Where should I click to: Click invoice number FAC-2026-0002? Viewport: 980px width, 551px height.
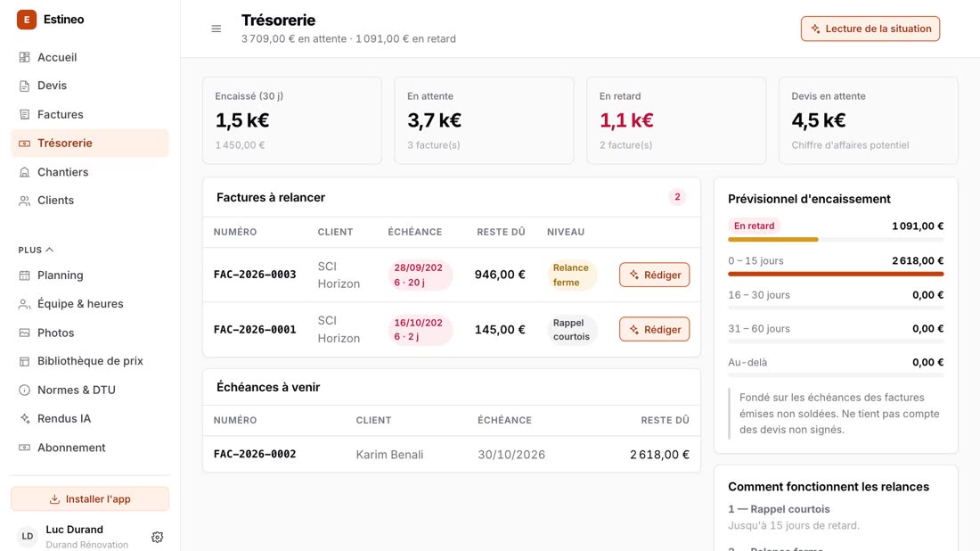tap(255, 455)
